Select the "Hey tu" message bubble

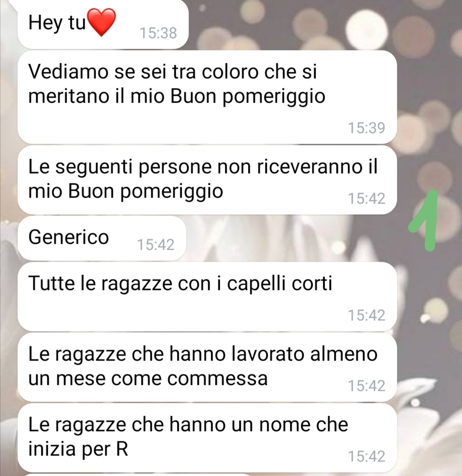[103, 24]
